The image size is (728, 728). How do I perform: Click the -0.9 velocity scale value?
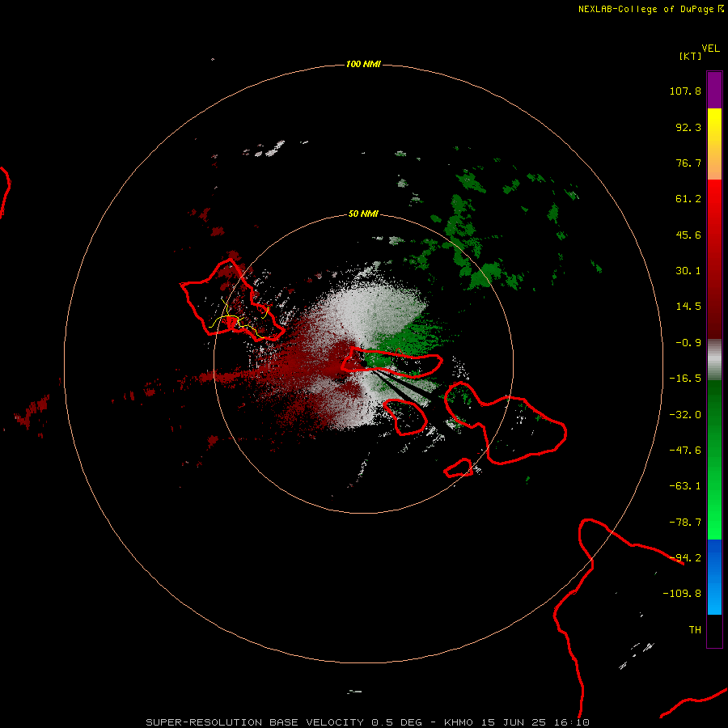[x=688, y=343]
